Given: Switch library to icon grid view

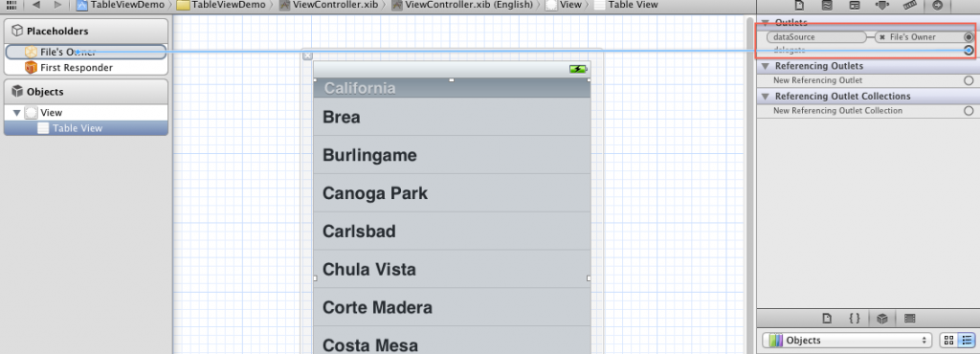Looking at the screenshot, I should pos(948,341).
